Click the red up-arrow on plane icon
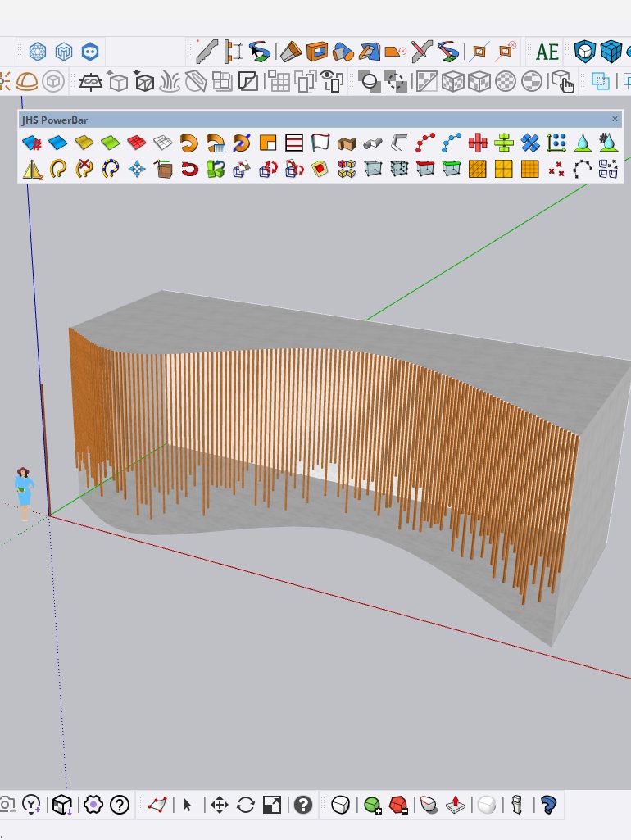The width and height of the screenshot is (631, 840). pyautogui.click(x=456, y=805)
